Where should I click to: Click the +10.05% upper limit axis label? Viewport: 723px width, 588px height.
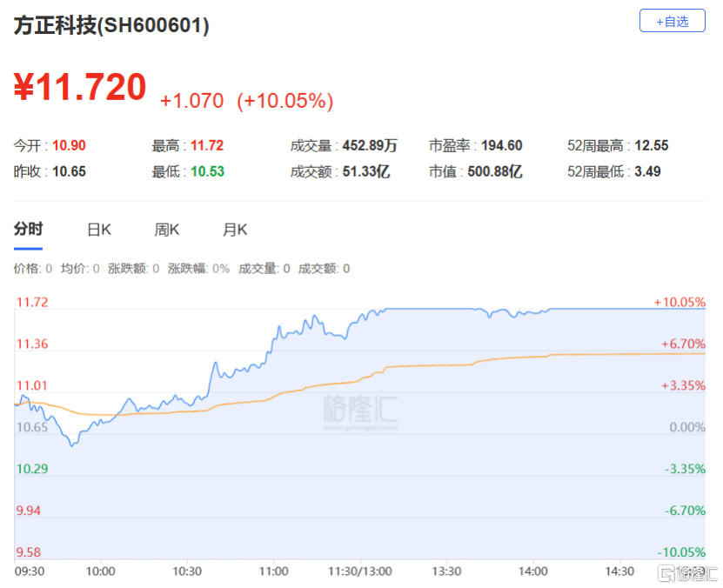pos(679,303)
